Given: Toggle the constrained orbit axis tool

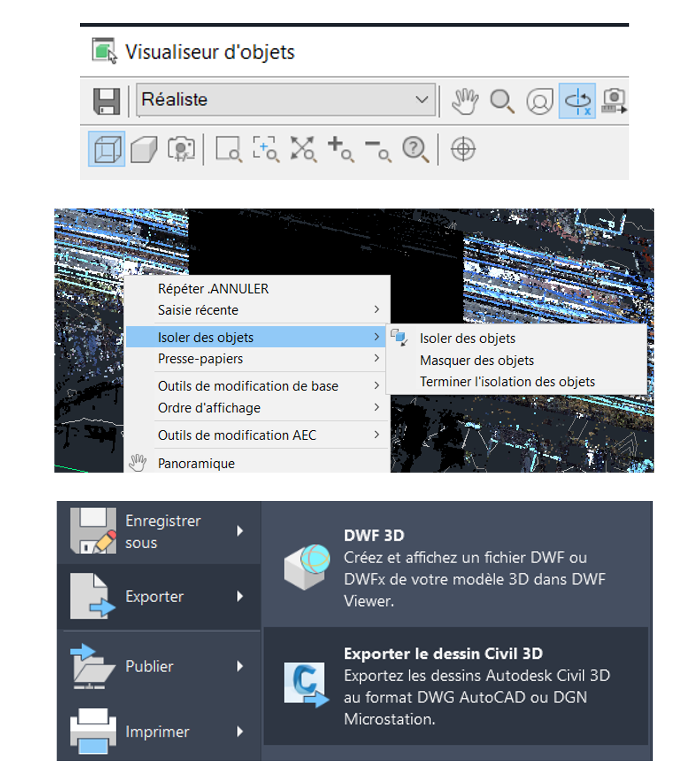Looking at the screenshot, I should click(x=577, y=101).
